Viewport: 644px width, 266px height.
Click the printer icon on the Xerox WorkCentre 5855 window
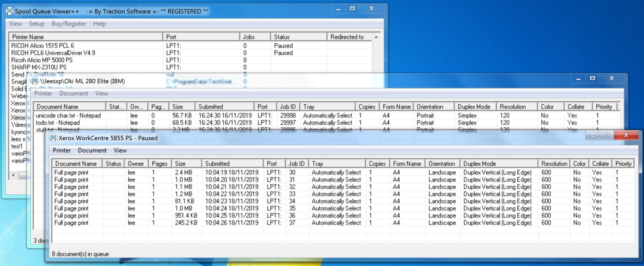click(53, 138)
